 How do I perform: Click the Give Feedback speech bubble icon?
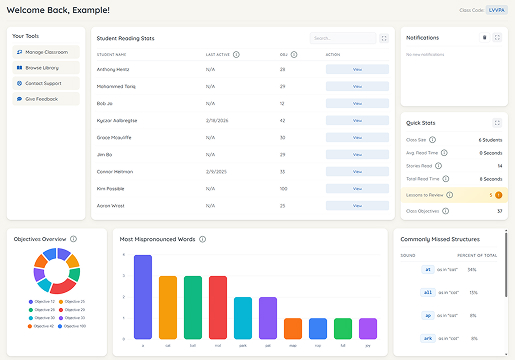[19, 99]
